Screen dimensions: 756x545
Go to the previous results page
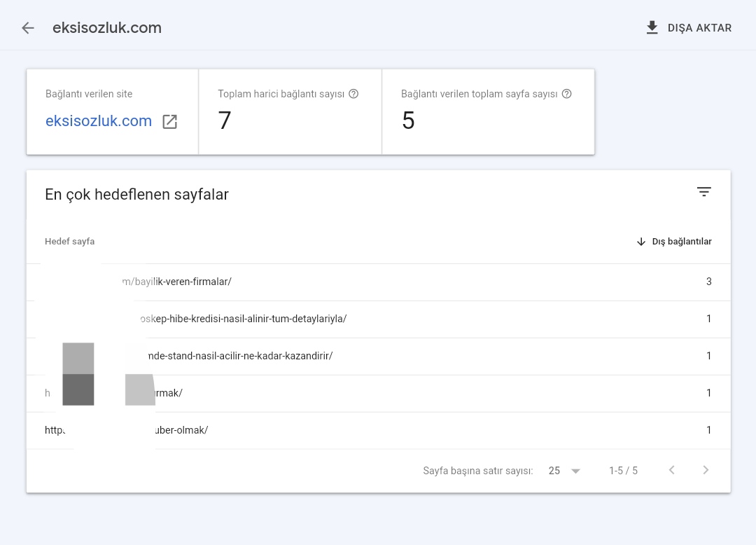tap(671, 470)
